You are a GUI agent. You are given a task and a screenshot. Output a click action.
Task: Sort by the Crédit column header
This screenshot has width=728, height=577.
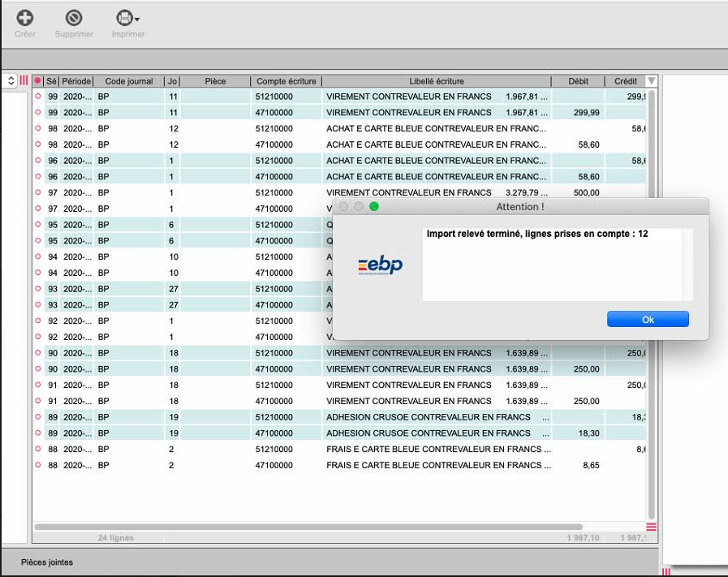click(x=626, y=81)
